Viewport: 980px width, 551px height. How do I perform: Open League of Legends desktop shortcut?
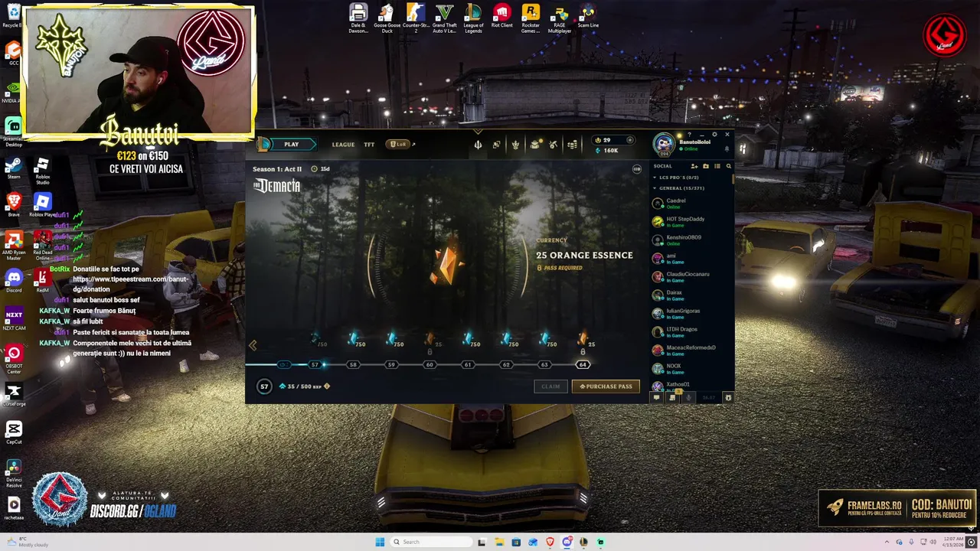pyautogui.click(x=473, y=18)
